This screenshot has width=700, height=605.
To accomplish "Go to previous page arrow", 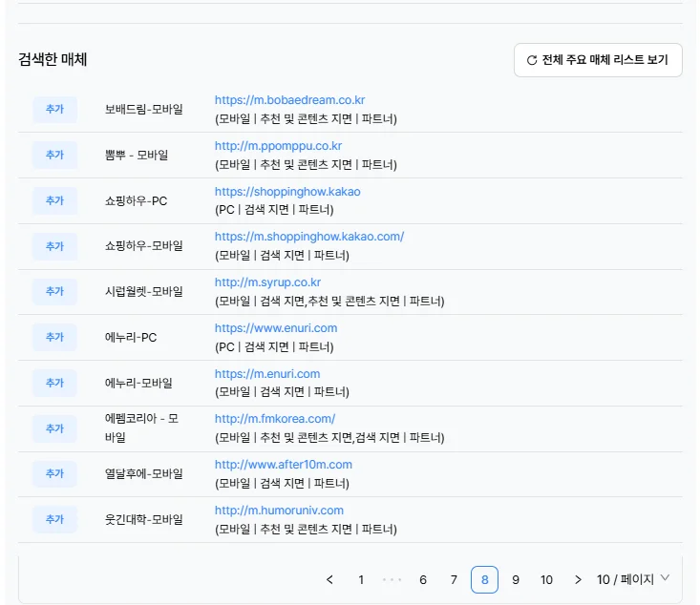I will point(329,579).
